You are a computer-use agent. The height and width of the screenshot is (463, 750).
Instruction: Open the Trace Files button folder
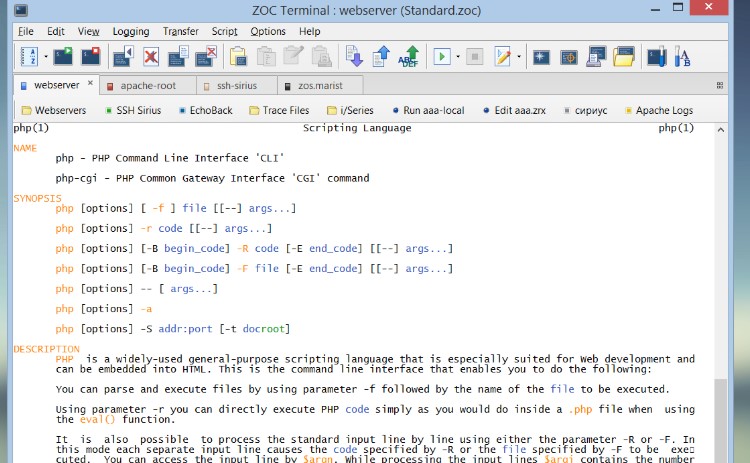pos(279,110)
